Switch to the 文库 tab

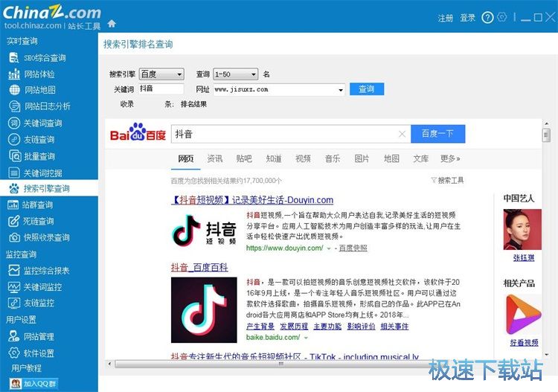(x=421, y=158)
